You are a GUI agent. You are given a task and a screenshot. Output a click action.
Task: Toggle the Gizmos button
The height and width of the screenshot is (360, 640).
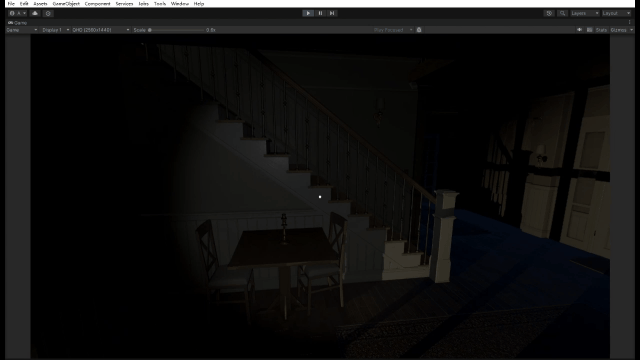[618, 30]
